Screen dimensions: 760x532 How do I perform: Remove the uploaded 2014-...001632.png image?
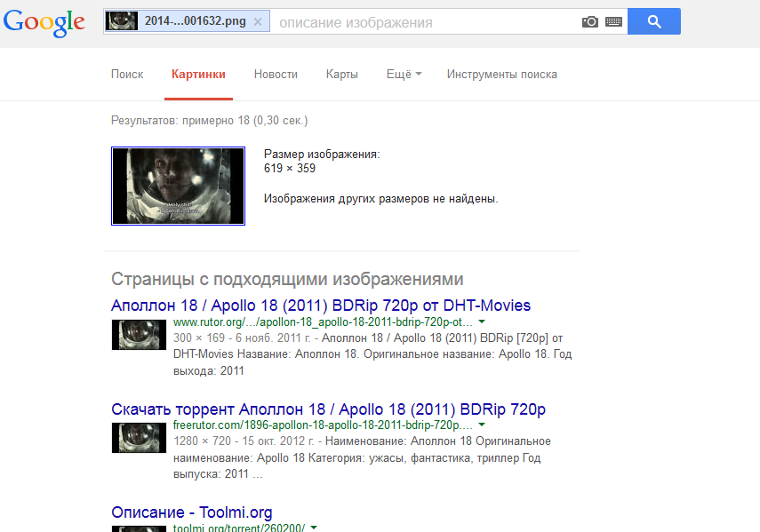[258, 22]
